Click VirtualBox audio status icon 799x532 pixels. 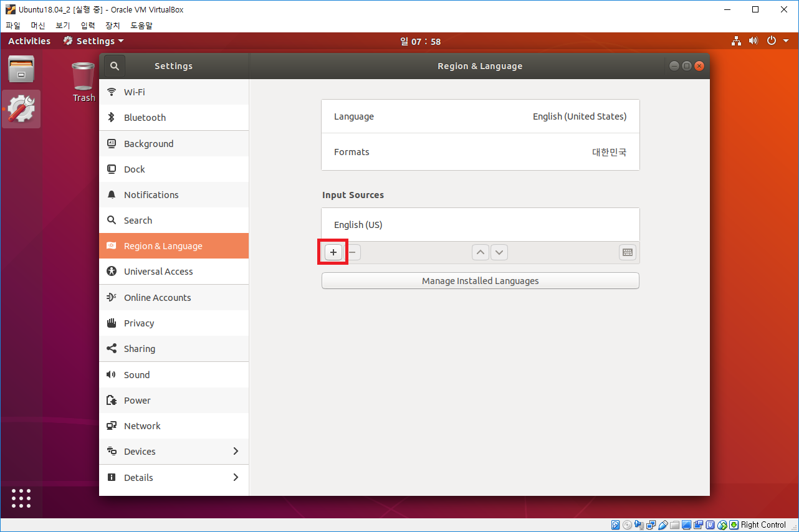click(x=639, y=525)
